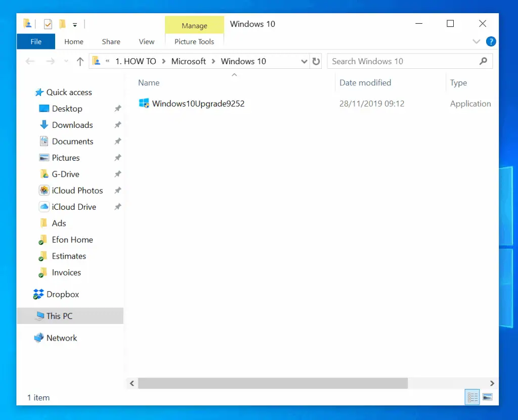Click the pin icon next to iCloud Photos
The height and width of the screenshot is (420, 518).
pos(117,191)
